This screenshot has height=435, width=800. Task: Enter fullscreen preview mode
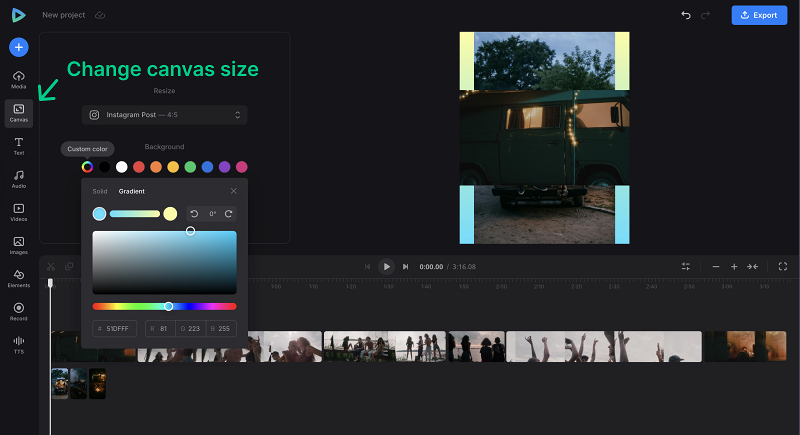pos(783,266)
